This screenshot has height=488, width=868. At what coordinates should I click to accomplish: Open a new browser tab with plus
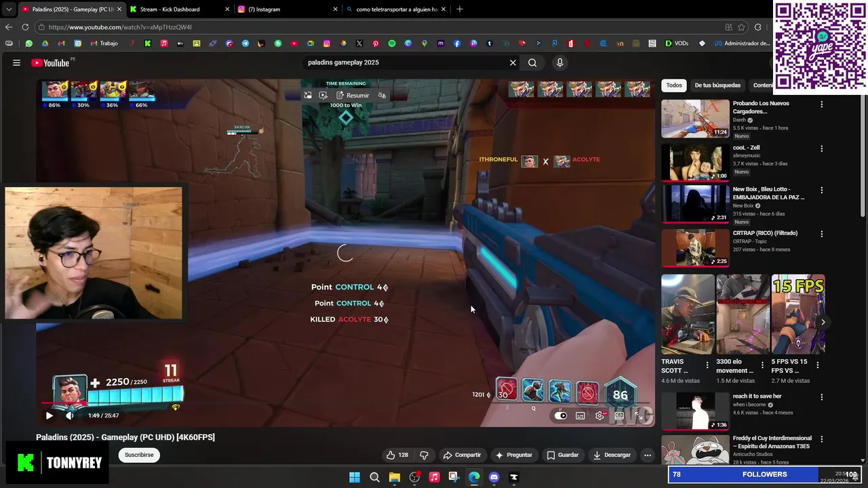tap(460, 9)
